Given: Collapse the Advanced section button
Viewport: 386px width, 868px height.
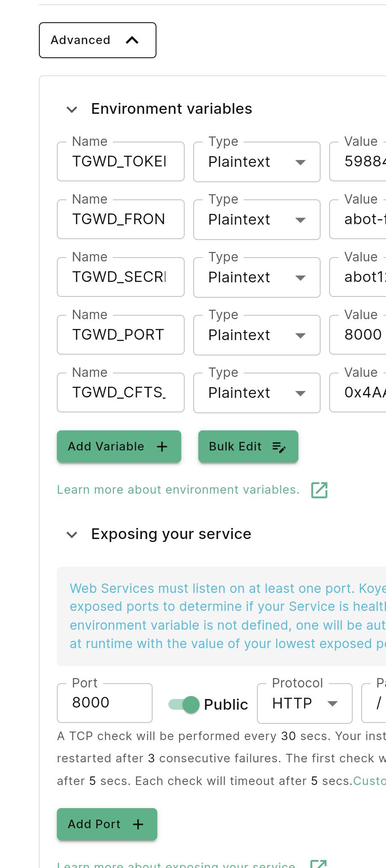Looking at the screenshot, I should (97, 40).
